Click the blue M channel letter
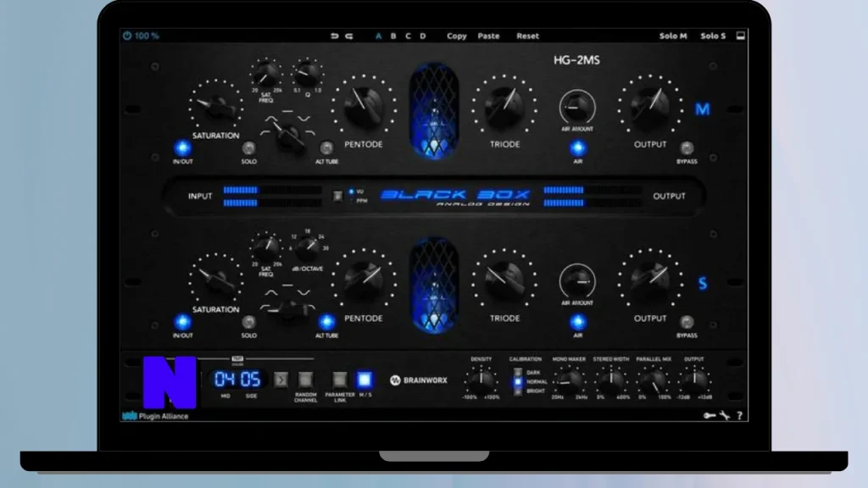The width and height of the screenshot is (868, 488). click(703, 109)
